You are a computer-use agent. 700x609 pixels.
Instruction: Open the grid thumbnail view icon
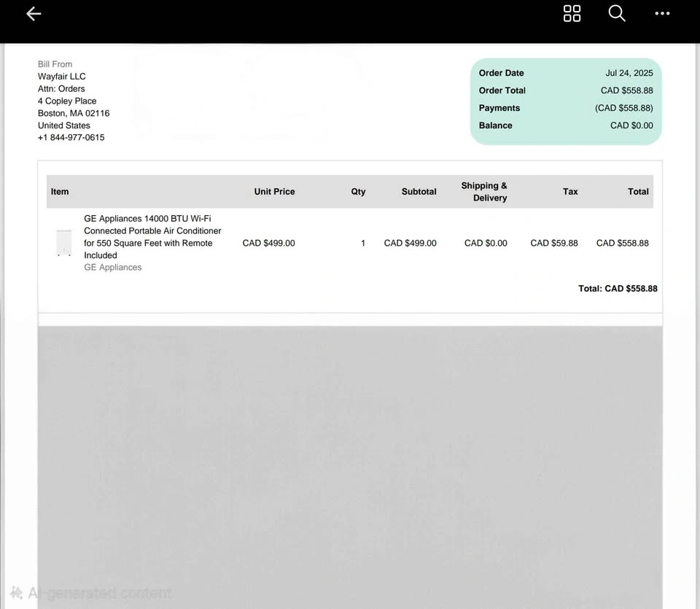point(572,13)
